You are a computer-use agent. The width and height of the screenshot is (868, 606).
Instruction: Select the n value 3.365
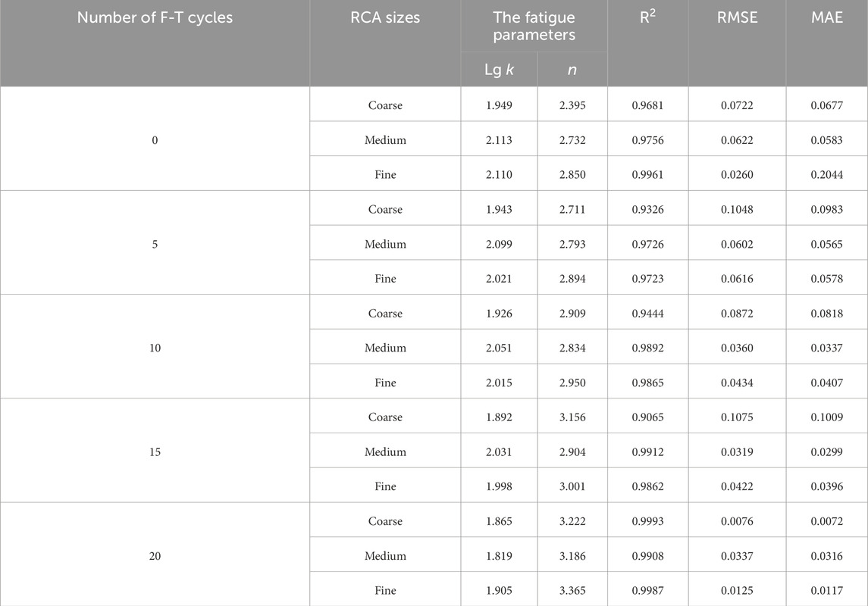(572, 589)
